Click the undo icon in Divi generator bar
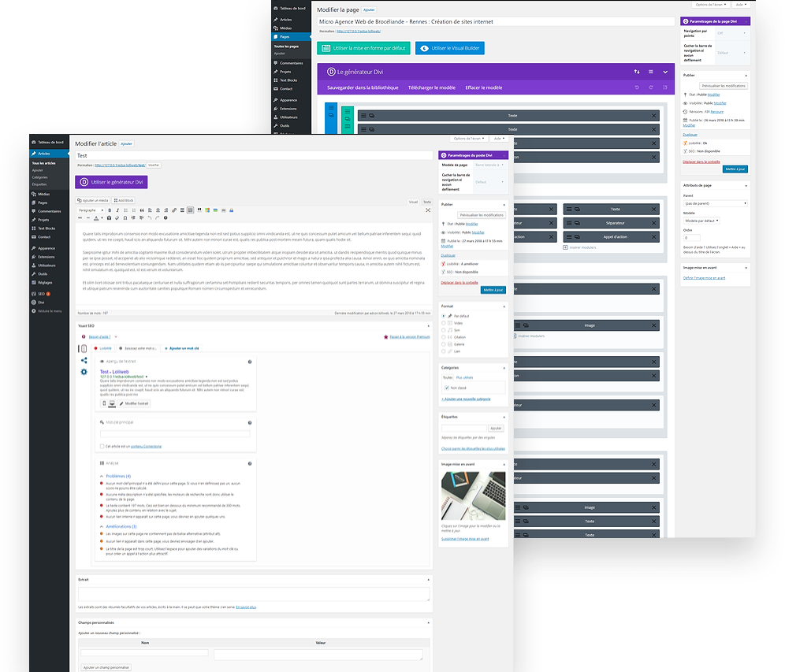Image resolution: width=785 pixels, height=672 pixels. tap(636, 87)
